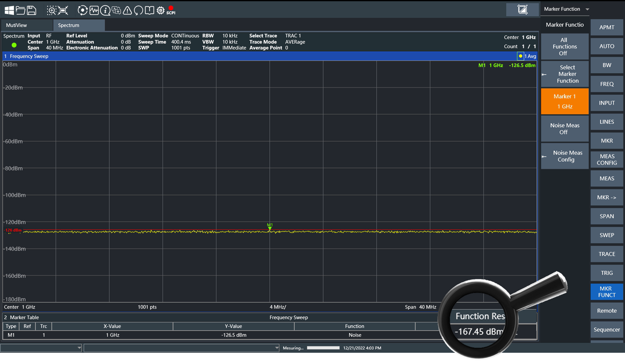Activate the zoom region magnifier icon
625x364 pixels.
[51, 10]
